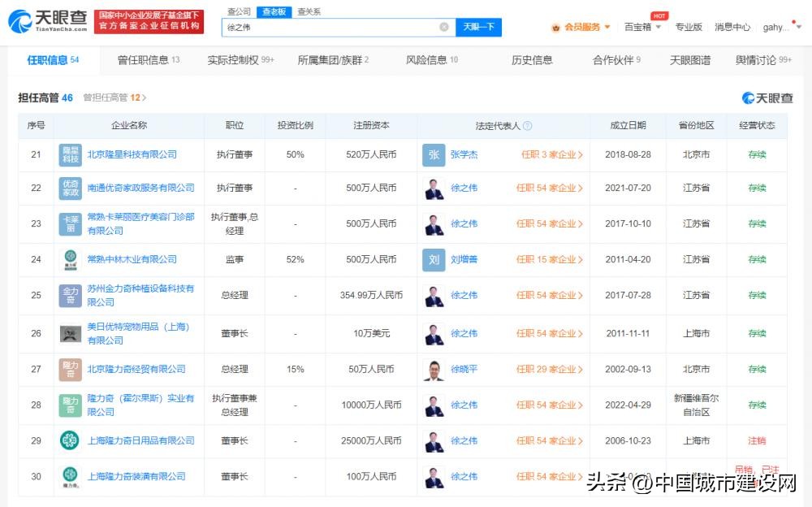Click the search input containing 徐之伟
Screen dimensions: 812x507
(x=333, y=27)
